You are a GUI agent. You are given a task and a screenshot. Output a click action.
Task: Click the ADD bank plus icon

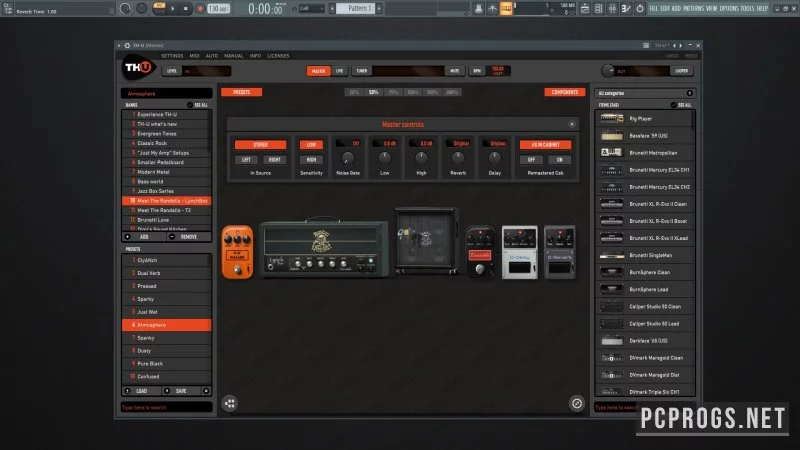128,237
